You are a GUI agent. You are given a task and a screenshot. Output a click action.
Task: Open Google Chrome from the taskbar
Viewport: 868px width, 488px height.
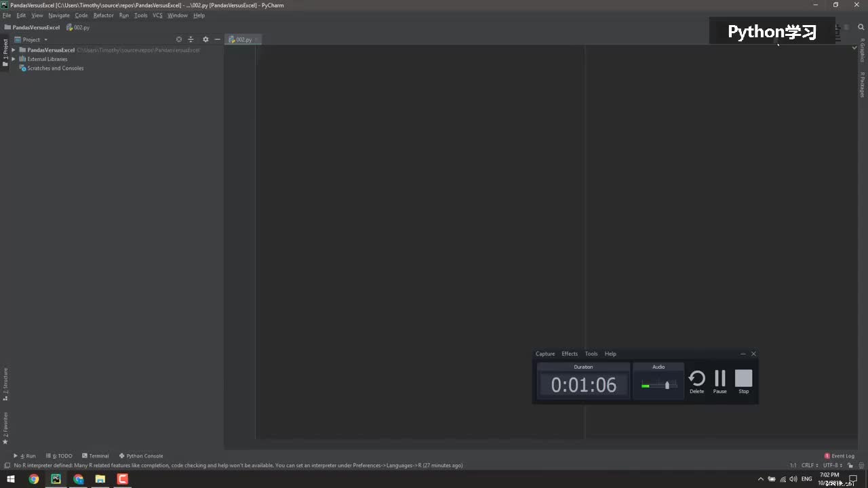34,479
